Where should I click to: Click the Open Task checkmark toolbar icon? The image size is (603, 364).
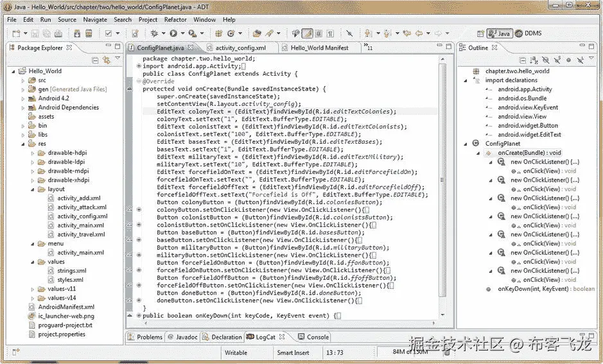[109, 33]
